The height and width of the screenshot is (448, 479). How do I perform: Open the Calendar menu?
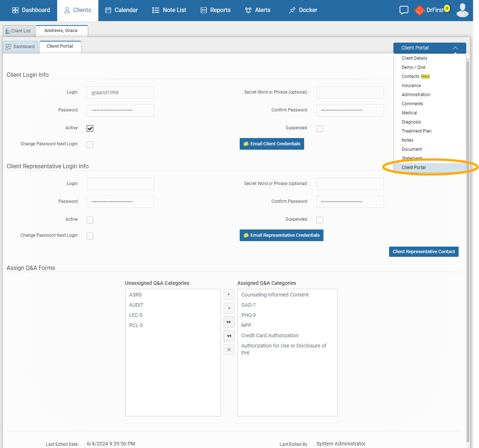(x=122, y=10)
